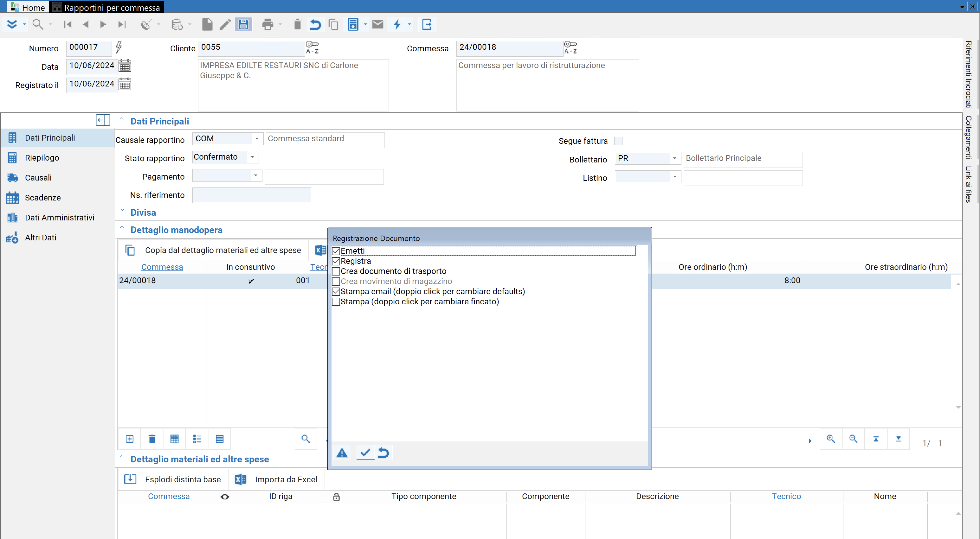Open Causali sidebar section
Image resolution: width=980 pixels, height=539 pixels.
(x=58, y=178)
